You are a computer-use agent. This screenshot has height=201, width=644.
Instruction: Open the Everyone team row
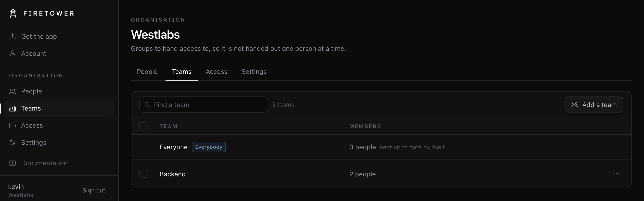click(381, 147)
